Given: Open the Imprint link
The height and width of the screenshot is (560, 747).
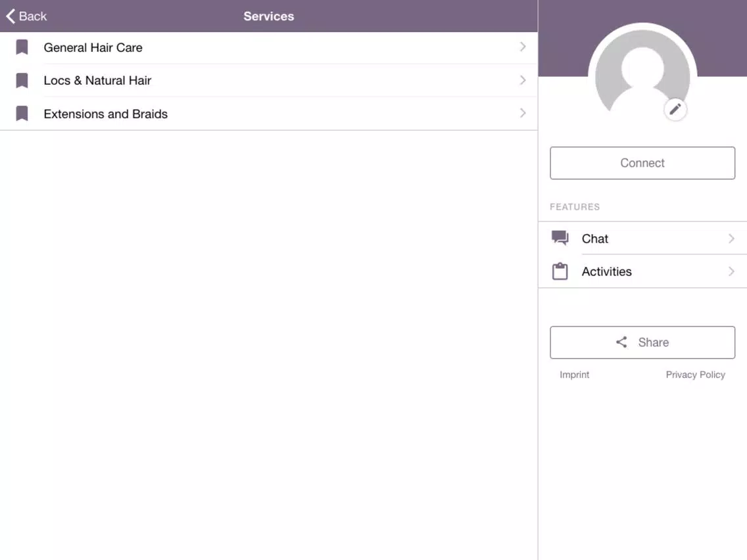Looking at the screenshot, I should (574, 375).
